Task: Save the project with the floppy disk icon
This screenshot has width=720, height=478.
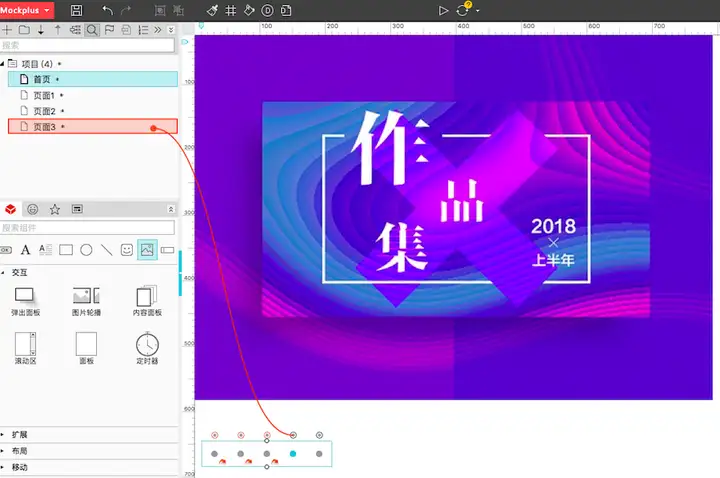Action: click(x=77, y=10)
